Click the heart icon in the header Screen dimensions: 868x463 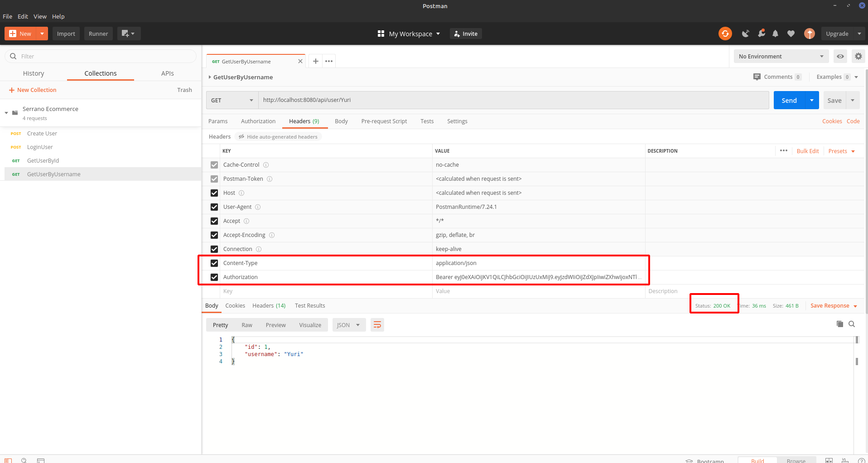(791, 34)
